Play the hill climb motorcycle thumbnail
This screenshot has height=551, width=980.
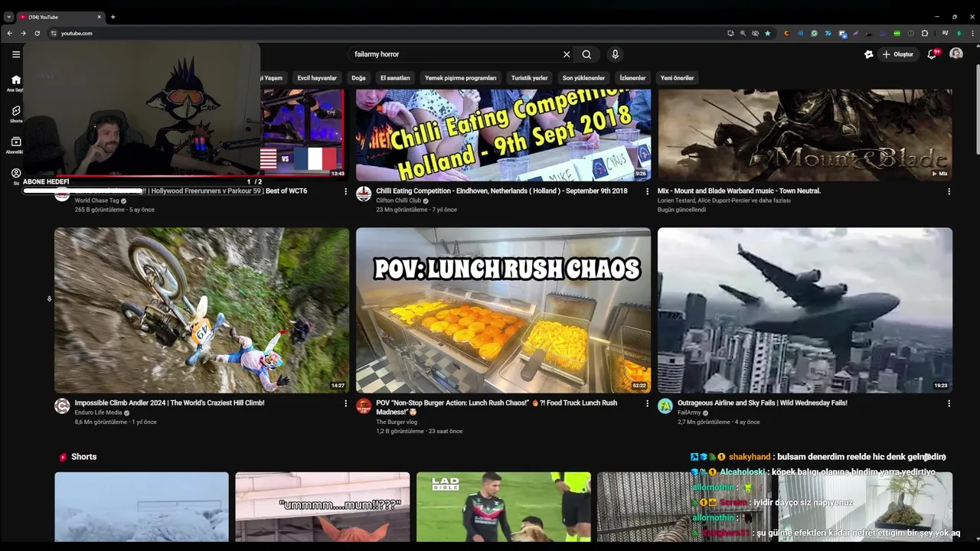point(201,310)
